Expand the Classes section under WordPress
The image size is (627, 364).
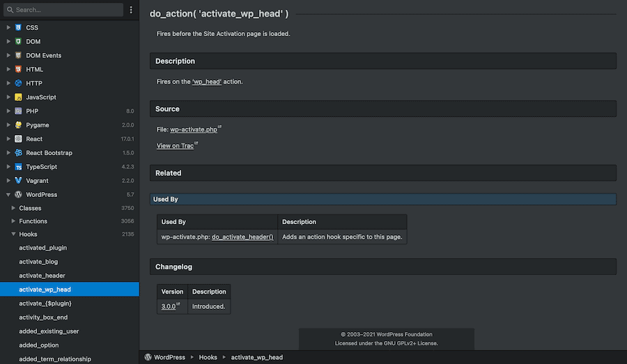pos(13,208)
